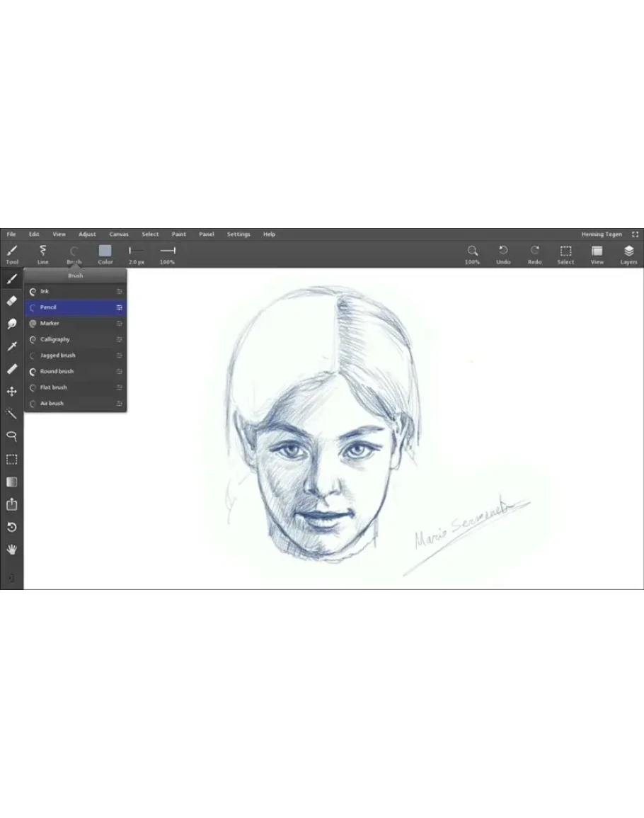Screen dimensions: 644x818
Task: Open settings for the Pencil brush
Action: (x=120, y=307)
